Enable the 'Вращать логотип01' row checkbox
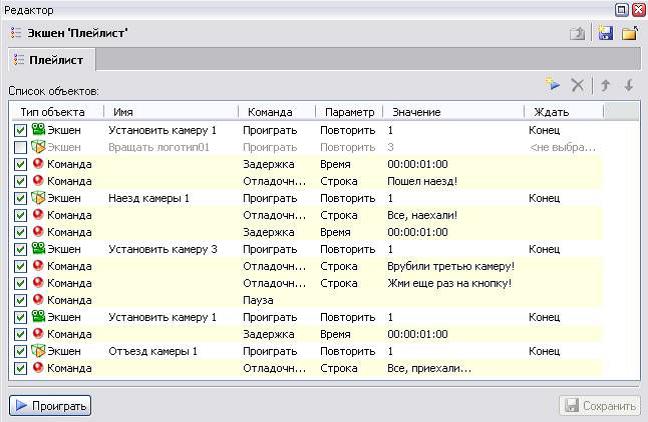This screenshot has width=648, height=422. coord(20,148)
